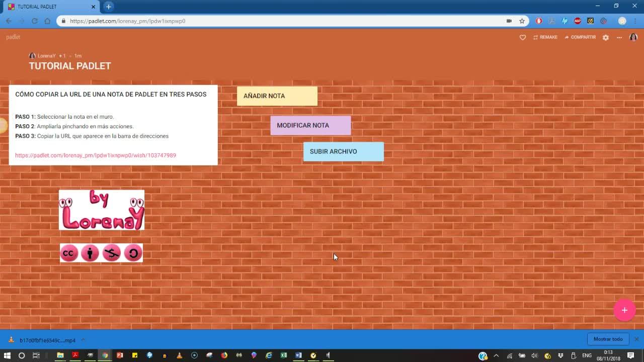This screenshot has height=362, width=644.
Task: Go to padlet home via padlet logo
Action: click(13, 37)
